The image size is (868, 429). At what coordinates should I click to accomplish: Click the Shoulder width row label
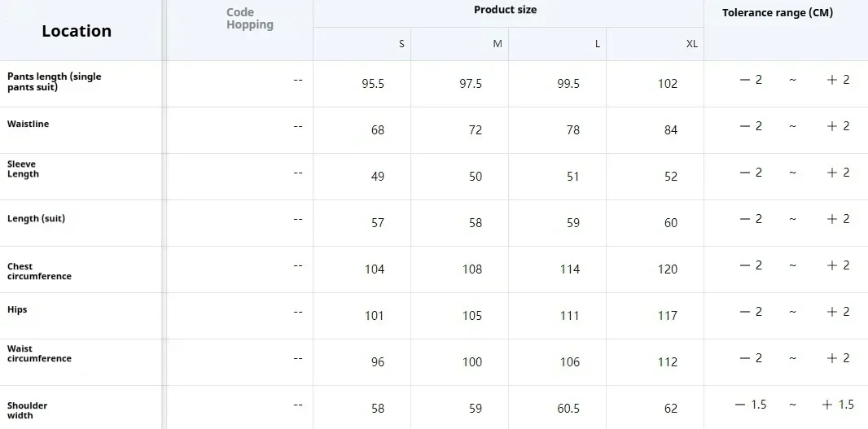(x=28, y=410)
